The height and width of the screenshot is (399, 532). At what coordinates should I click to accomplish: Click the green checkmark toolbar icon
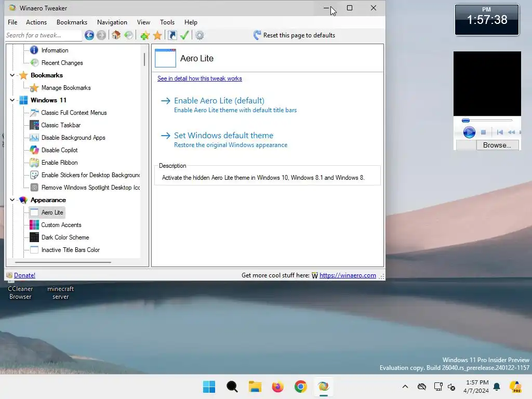click(184, 35)
